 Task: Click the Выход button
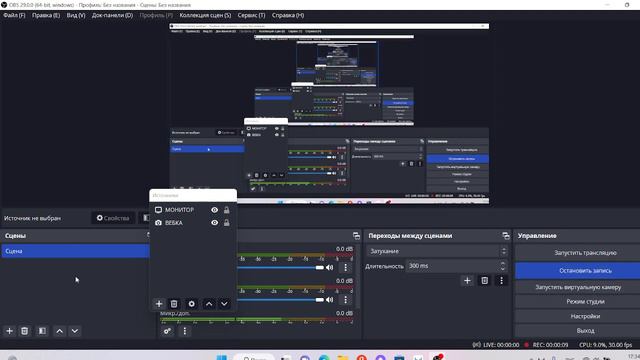585,331
